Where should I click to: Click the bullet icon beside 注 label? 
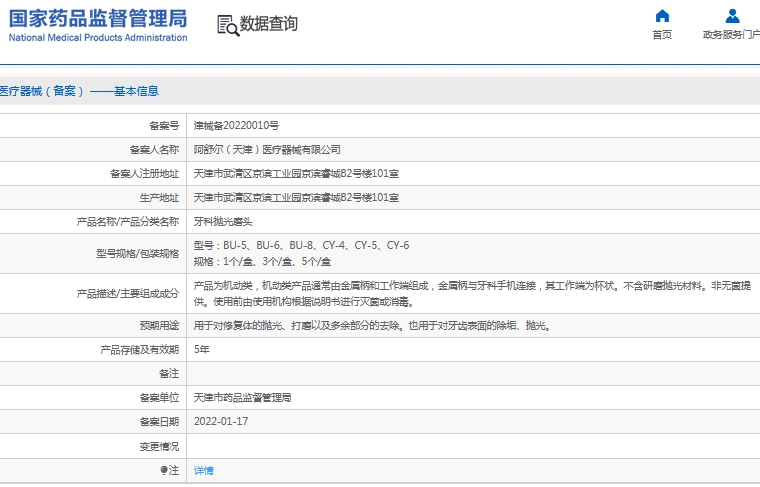[x=164, y=470]
